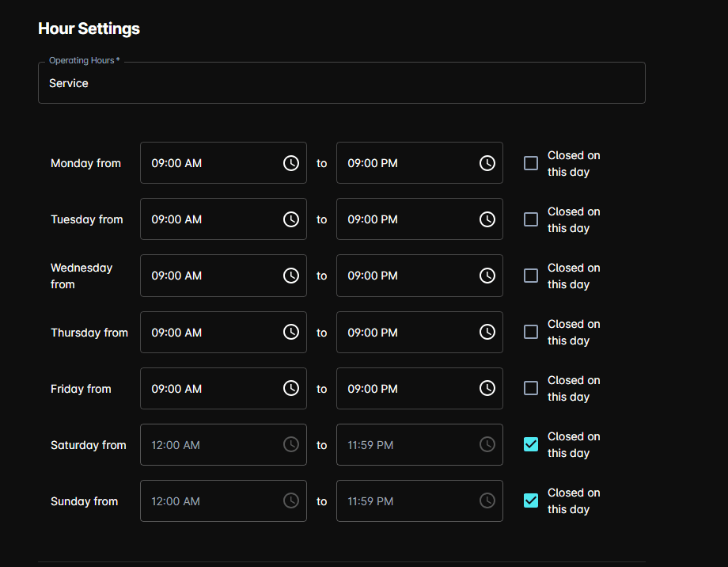Click Saturday from 12:00 AM time field

click(223, 445)
